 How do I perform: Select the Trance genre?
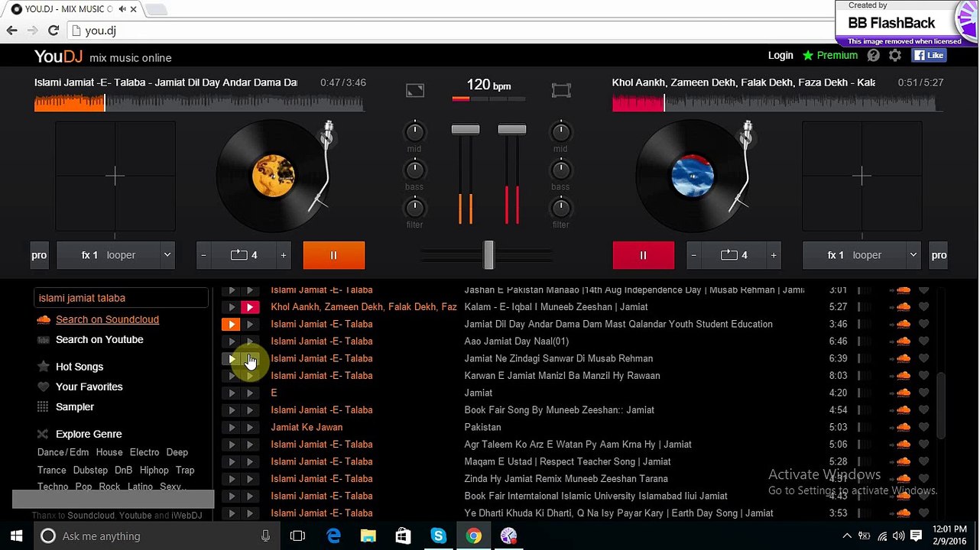[x=52, y=471]
